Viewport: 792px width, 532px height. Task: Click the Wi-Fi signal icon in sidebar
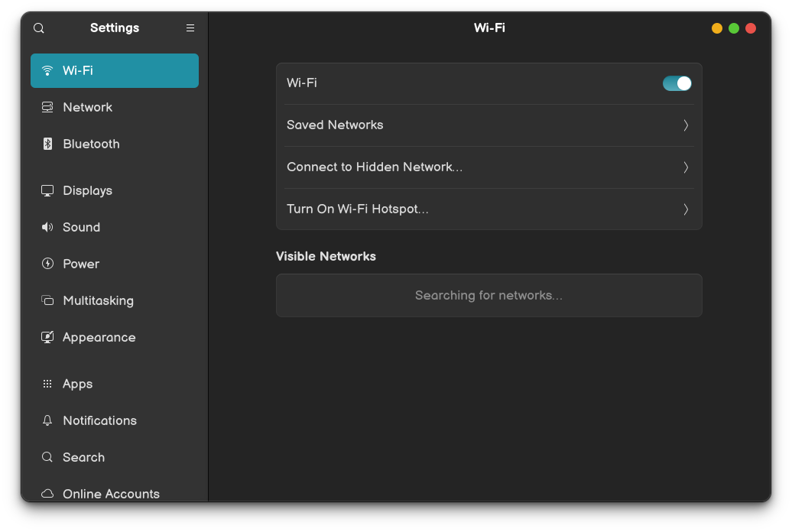tap(47, 71)
